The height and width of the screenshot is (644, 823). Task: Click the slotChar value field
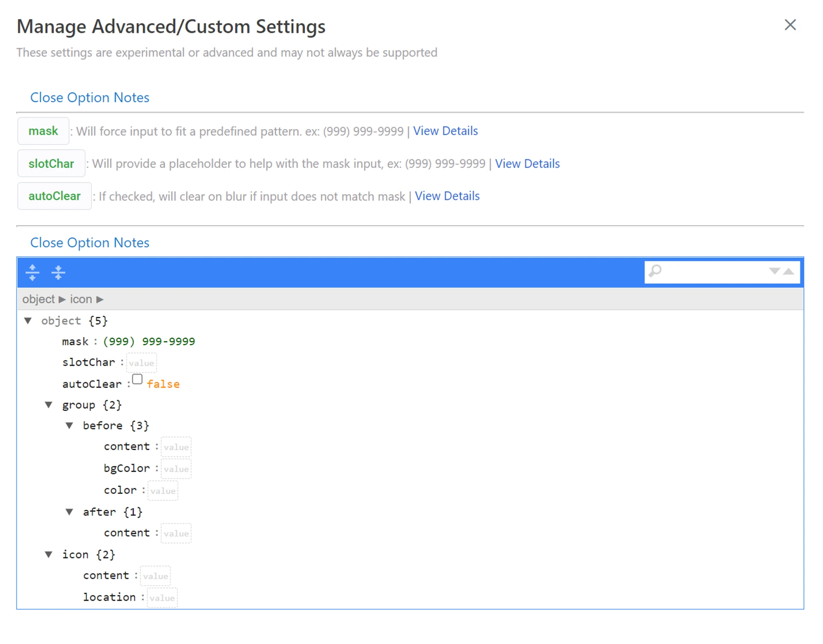point(141,363)
